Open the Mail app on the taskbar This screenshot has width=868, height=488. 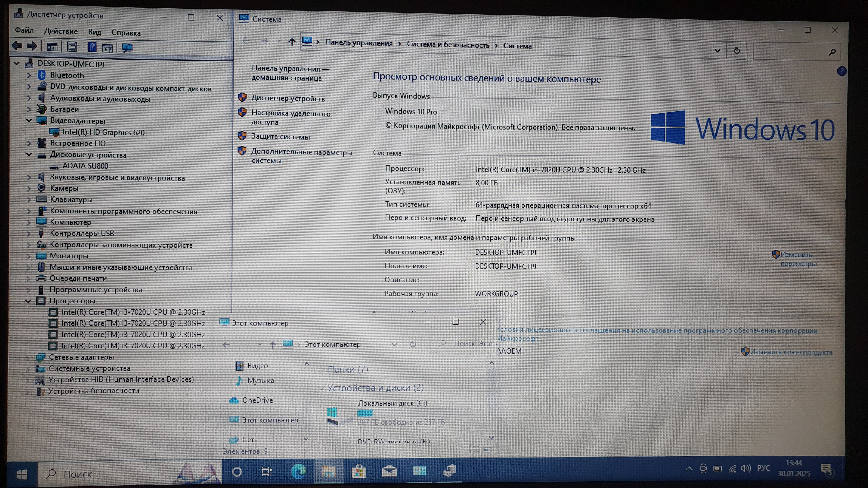point(389,471)
